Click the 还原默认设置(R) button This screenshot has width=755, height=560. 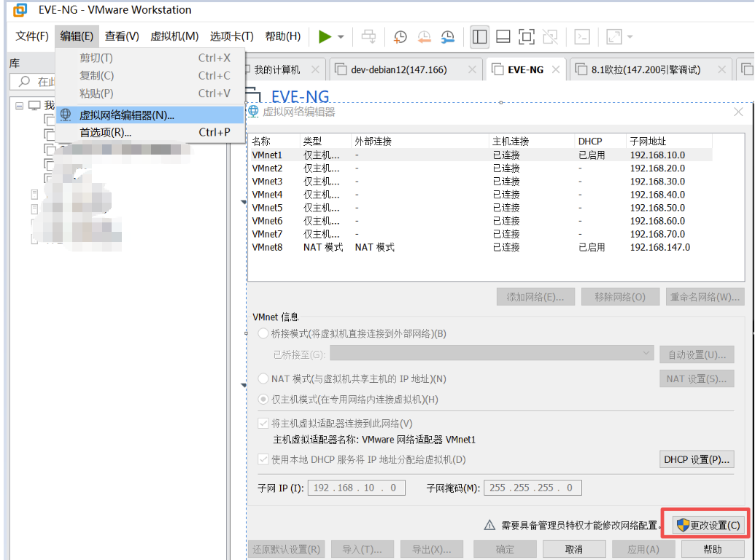287,549
